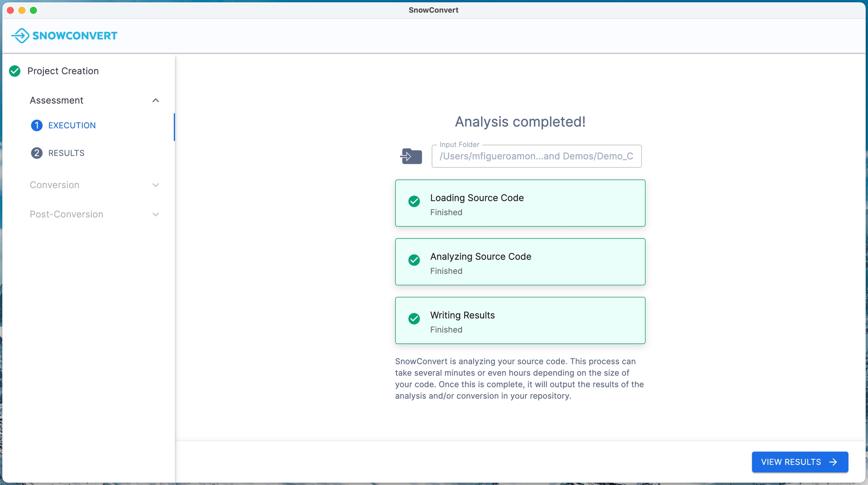868x485 pixels.
Task: Click the step 2 Results number badge
Action: (37, 153)
